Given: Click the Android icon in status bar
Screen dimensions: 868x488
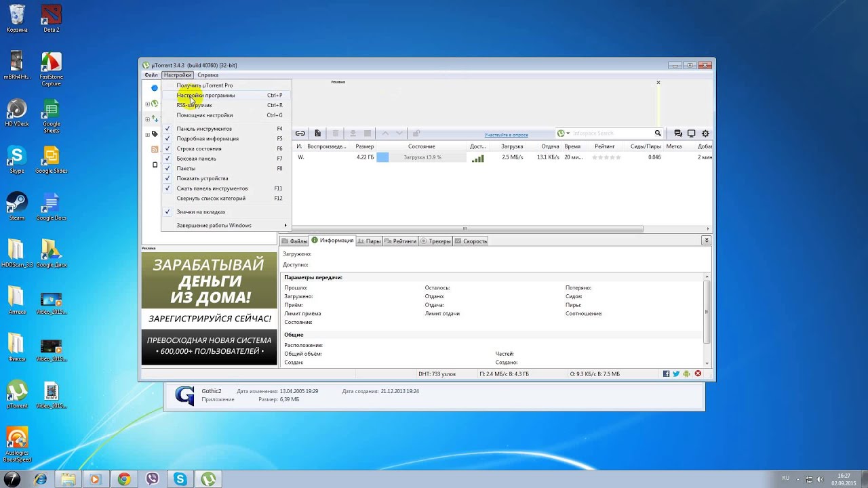Looking at the screenshot, I should click(x=686, y=374).
